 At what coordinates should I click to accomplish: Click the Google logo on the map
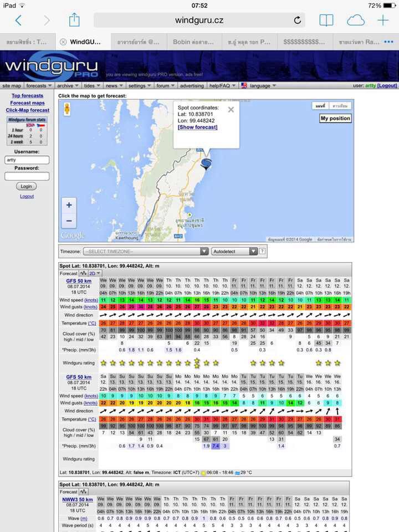pos(72,235)
